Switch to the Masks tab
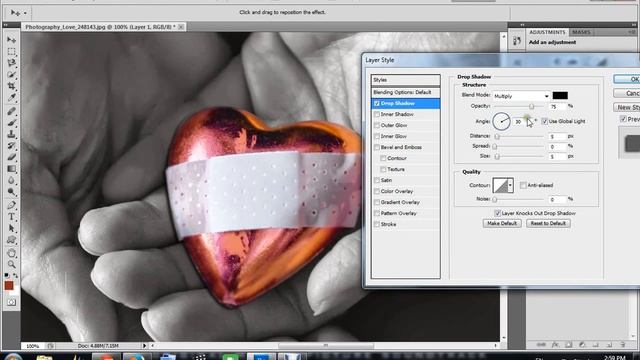640x360 pixels. point(581,32)
